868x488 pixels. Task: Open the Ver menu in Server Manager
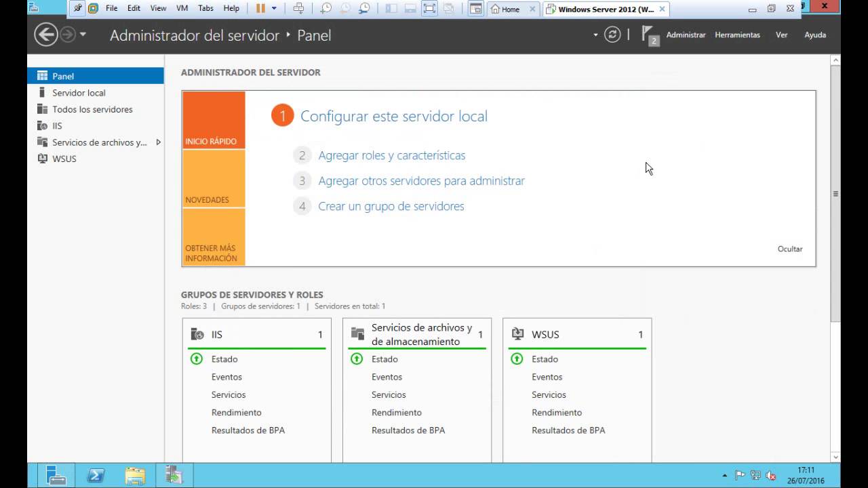(x=781, y=35)
